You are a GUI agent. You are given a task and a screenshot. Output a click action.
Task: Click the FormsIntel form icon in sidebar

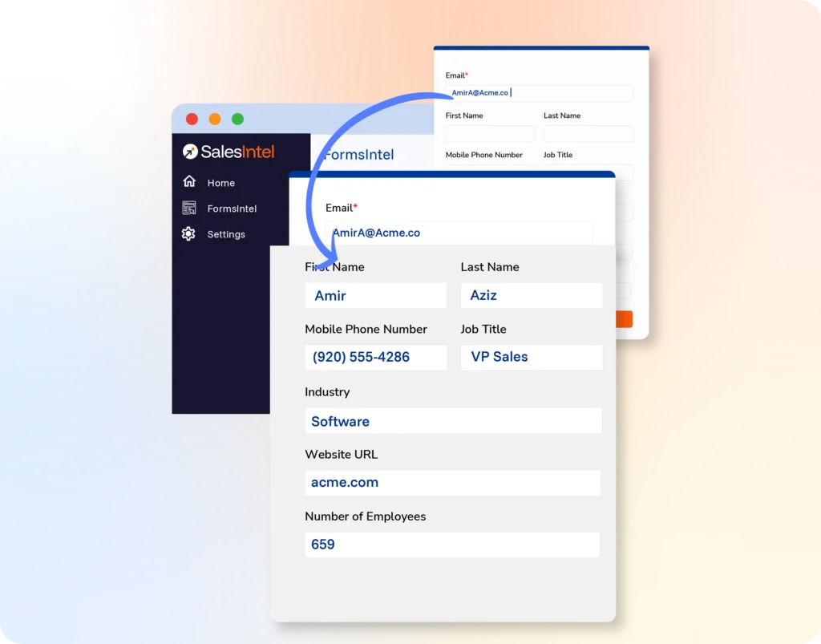(189, 208)
